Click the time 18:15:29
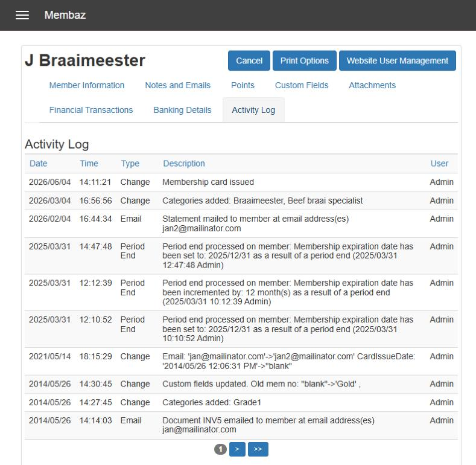The width and height of the screenshot is (476, 465). tap(96, 356)
